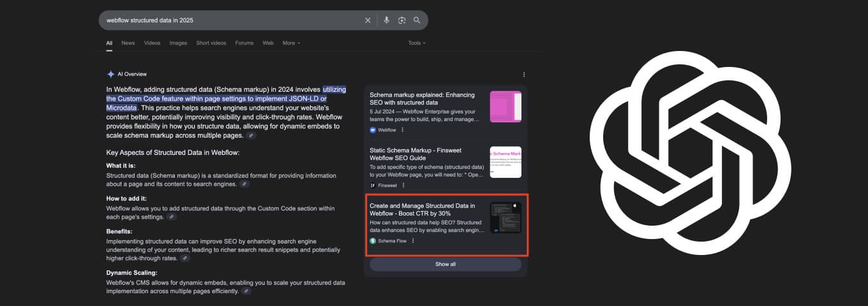
Task: Open the AI Overview three-dot options menu
Action: pos(524,75)
